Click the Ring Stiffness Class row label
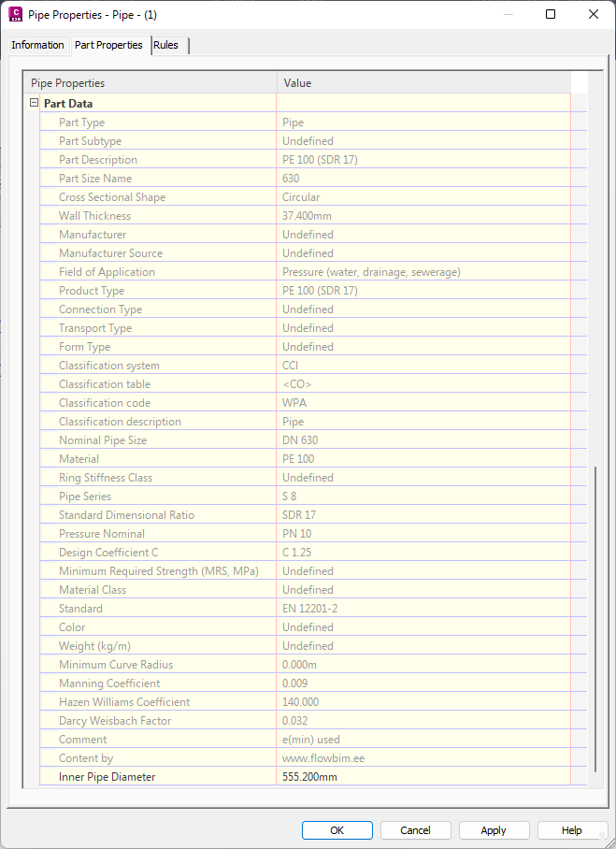 click(x=106, y=478)
